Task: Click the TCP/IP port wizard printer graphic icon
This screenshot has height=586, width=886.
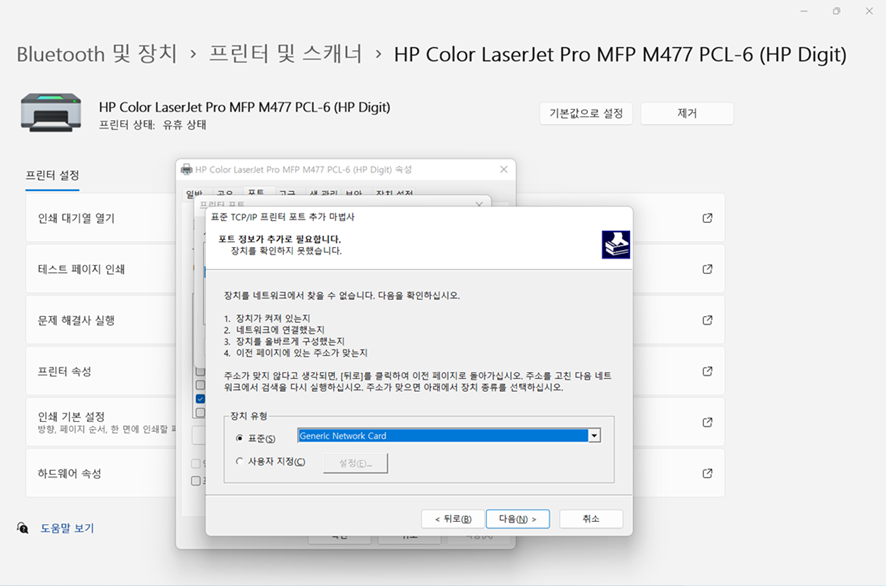Action: point(616,244)
